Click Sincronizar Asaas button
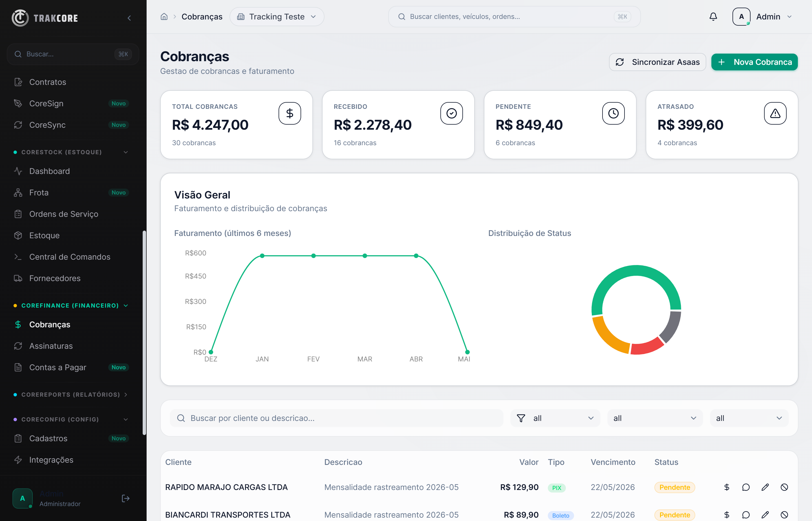Screen dimensions: 812x521 pos(657,62)
